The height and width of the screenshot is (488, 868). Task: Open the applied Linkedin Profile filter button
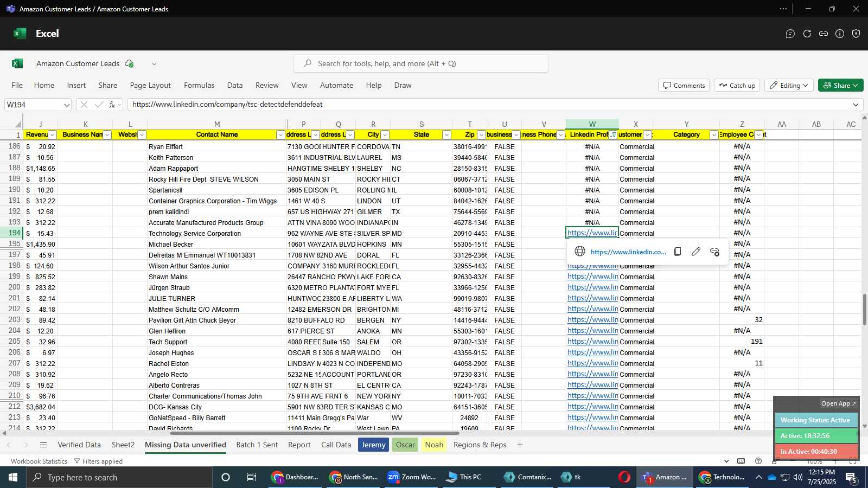point(613,135)
